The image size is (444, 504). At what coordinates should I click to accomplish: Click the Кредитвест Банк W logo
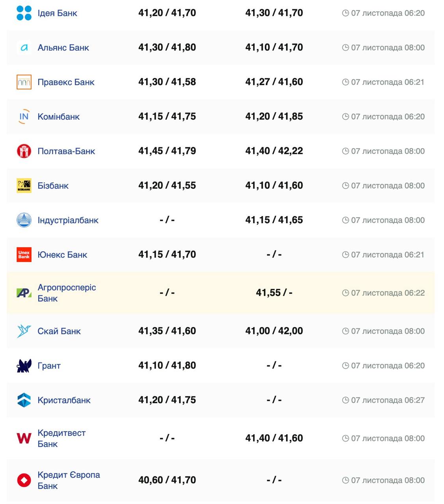(24, 438)
